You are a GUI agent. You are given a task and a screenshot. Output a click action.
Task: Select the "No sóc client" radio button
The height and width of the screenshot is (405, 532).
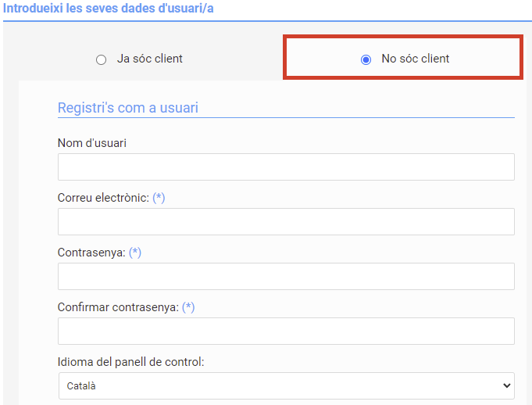tap(366, 59)
